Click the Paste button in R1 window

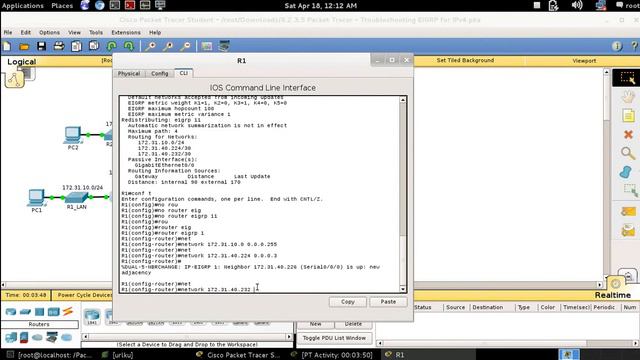point(388,302)
